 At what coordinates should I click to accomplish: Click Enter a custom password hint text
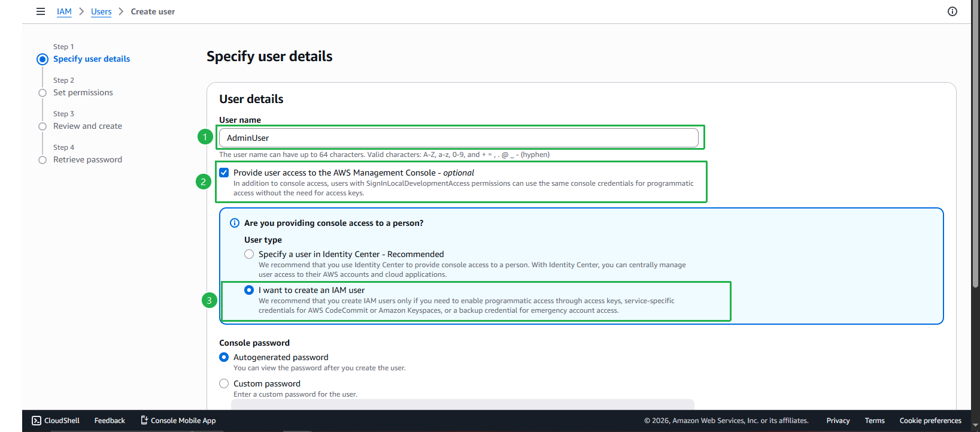[295, 394]
